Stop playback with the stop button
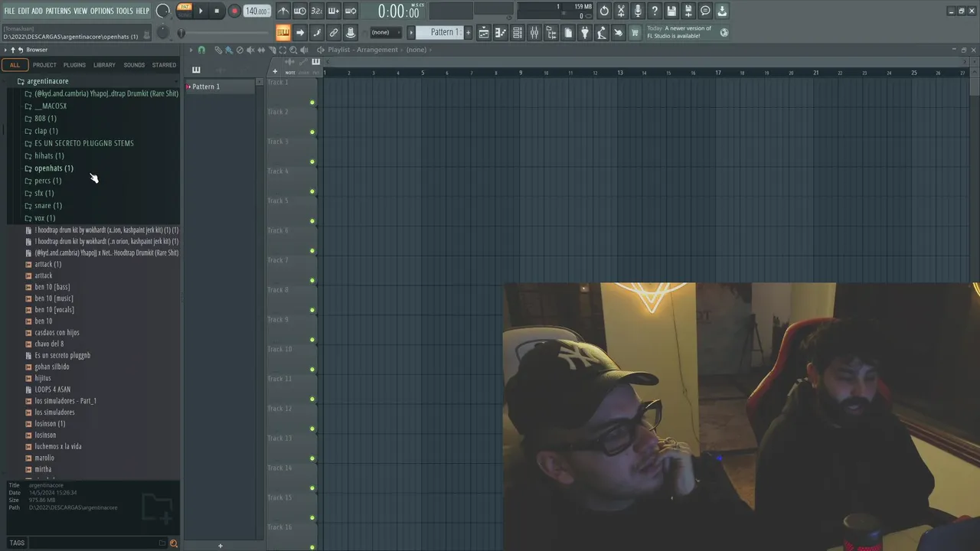980x551 pixels. [217, 11]
